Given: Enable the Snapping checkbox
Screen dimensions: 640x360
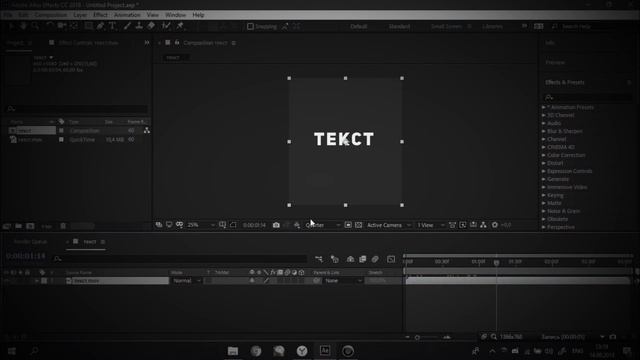Looking at the screenshot, I should point(250,26).
